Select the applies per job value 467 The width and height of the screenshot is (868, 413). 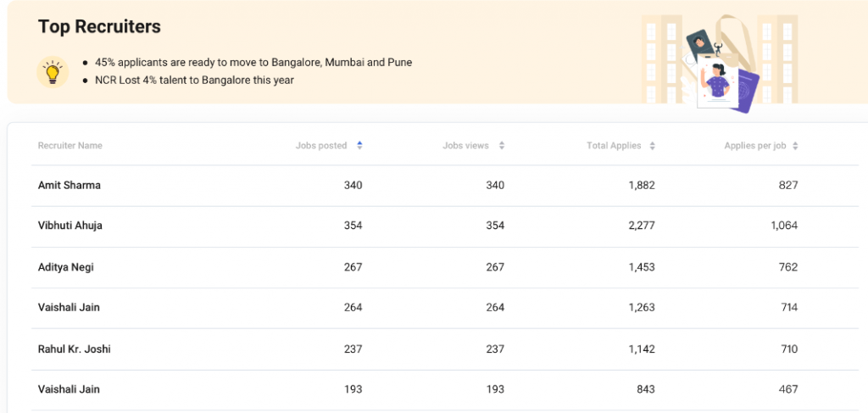tap(788, 389)
